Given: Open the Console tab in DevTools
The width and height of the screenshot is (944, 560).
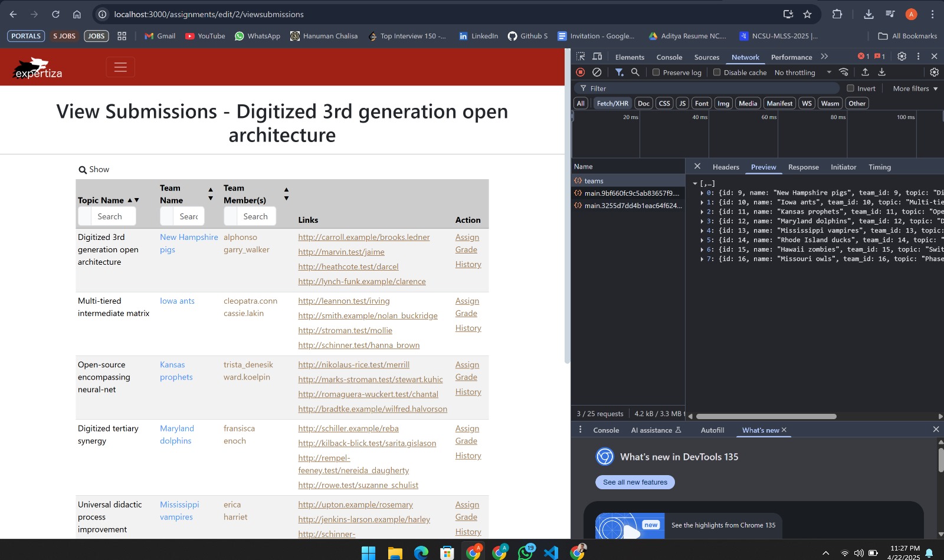Looking at the screenshot, I should [x=669, y=57].
